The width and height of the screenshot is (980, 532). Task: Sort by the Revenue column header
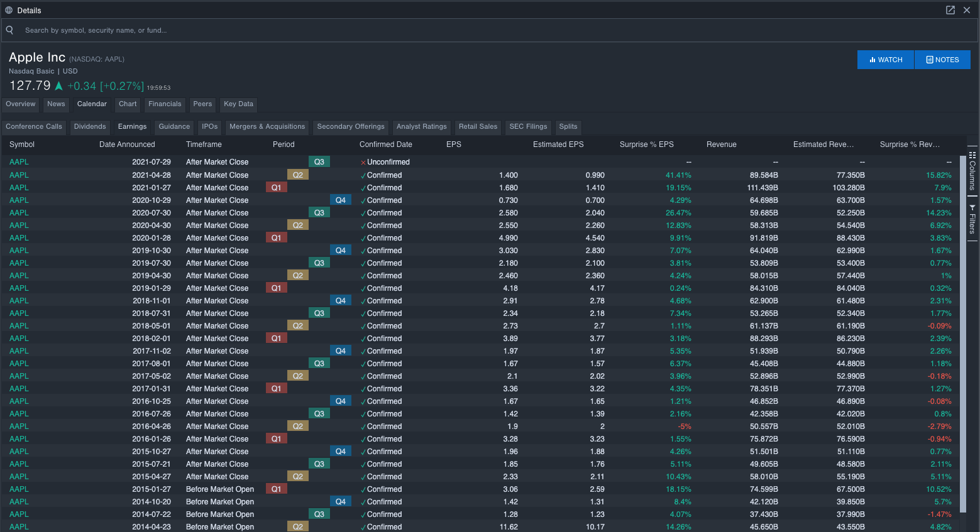click(721, 144)
